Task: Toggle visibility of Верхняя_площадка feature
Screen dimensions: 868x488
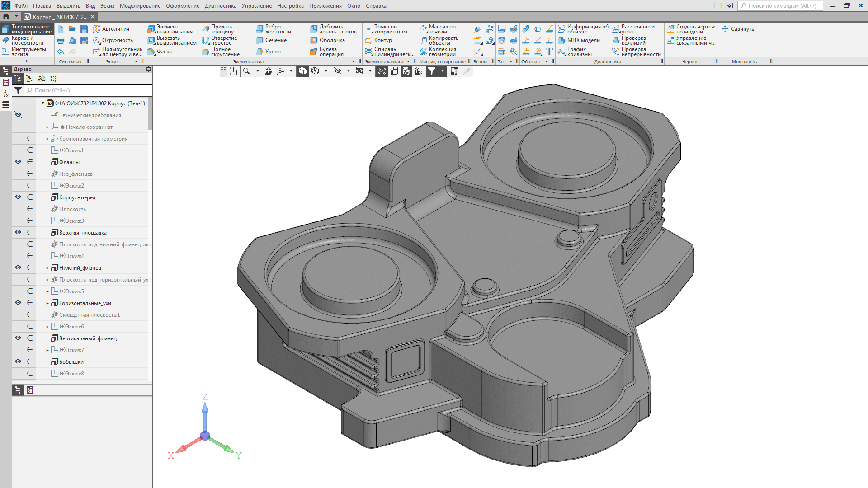Action: pyautogui.click(x=18, y=232)
